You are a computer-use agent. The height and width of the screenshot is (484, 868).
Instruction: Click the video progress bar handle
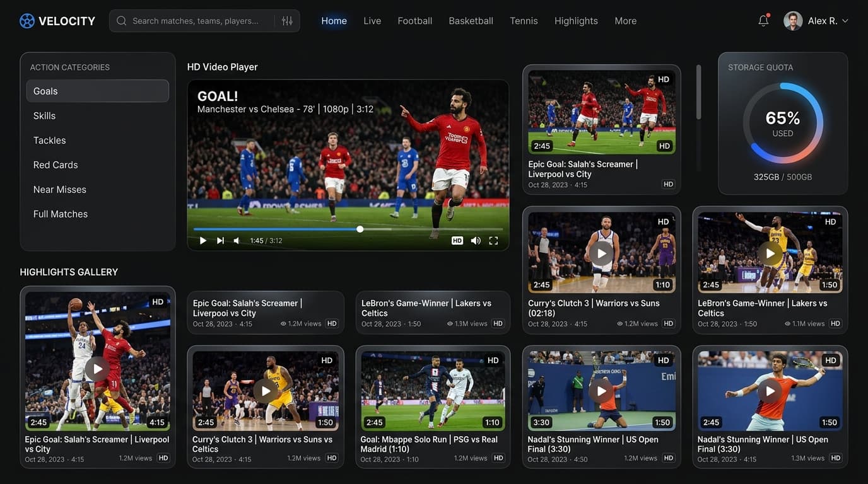click(360, 229)
